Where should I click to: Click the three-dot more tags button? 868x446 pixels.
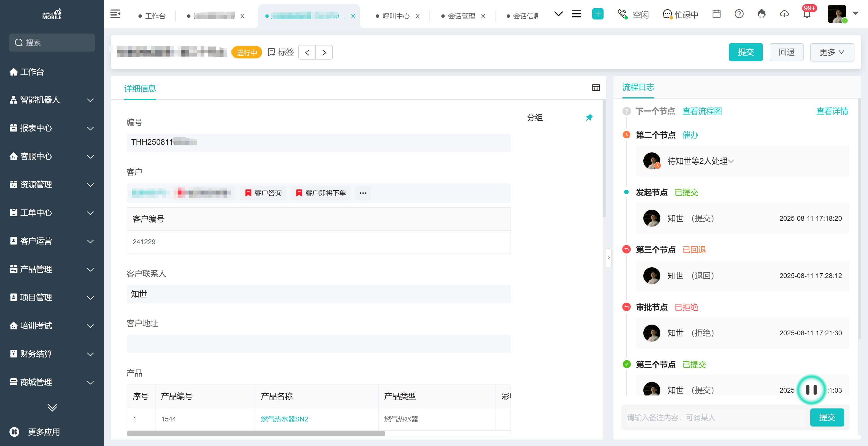pyautogui.click(x=363, y=193)
